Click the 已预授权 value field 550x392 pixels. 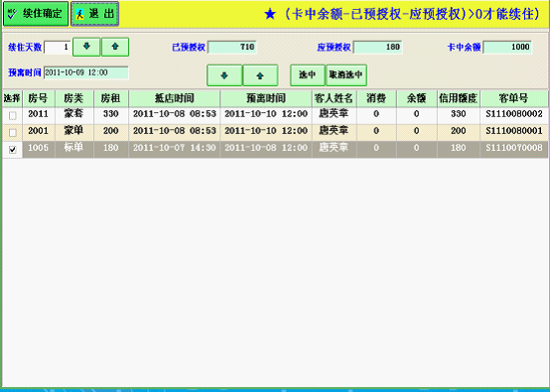click(x=232, y=48)
